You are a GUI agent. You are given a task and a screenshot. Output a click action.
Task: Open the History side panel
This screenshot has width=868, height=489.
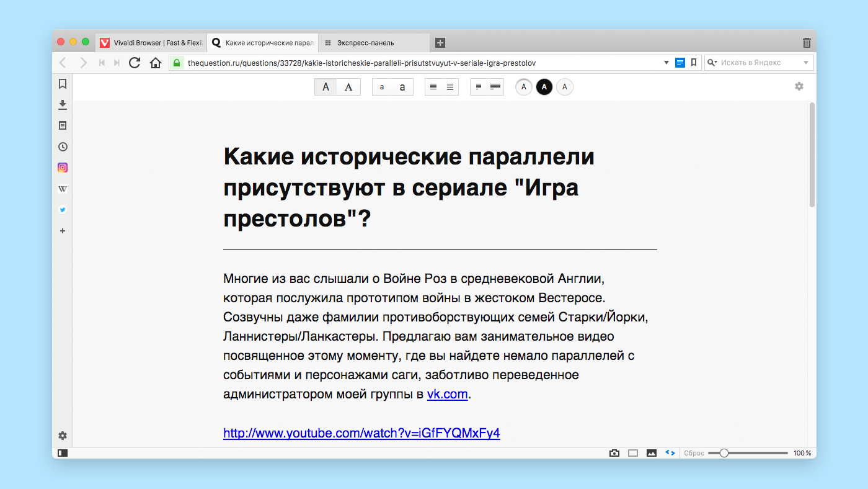63,147
